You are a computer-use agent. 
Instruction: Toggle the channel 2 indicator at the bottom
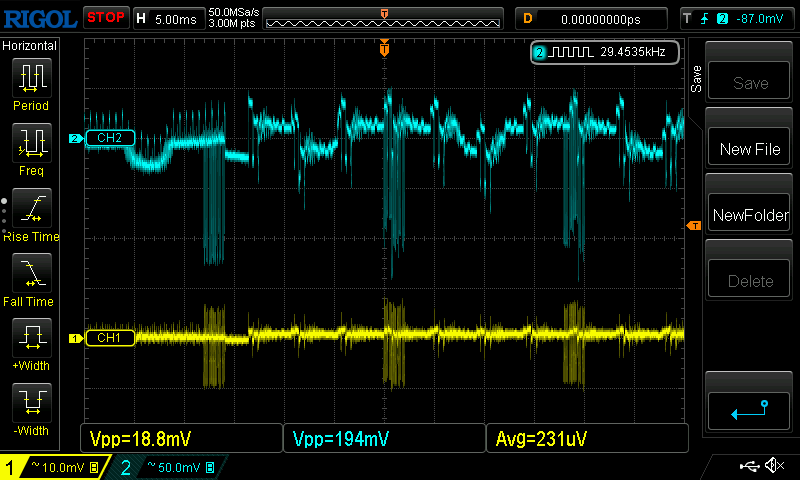click(126, 467)
